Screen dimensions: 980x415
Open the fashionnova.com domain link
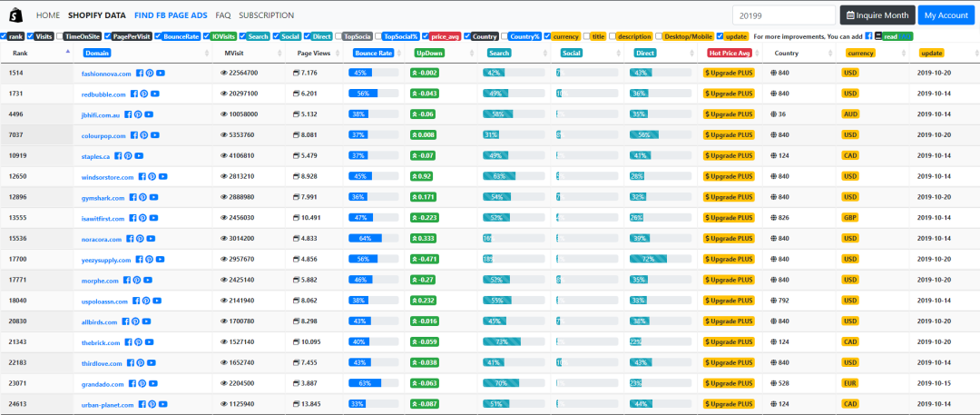106,74
